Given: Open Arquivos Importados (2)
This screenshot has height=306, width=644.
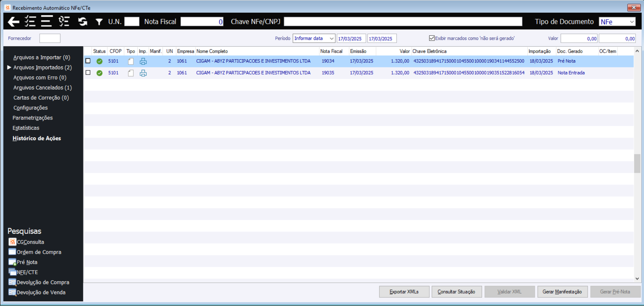Looking at the screenshot, I should [43, 67].
